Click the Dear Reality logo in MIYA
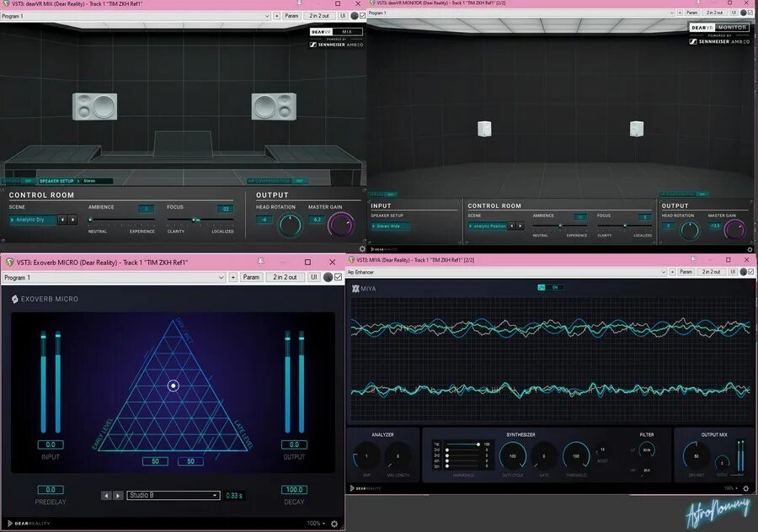758x532 pixels. pos(365,488)
